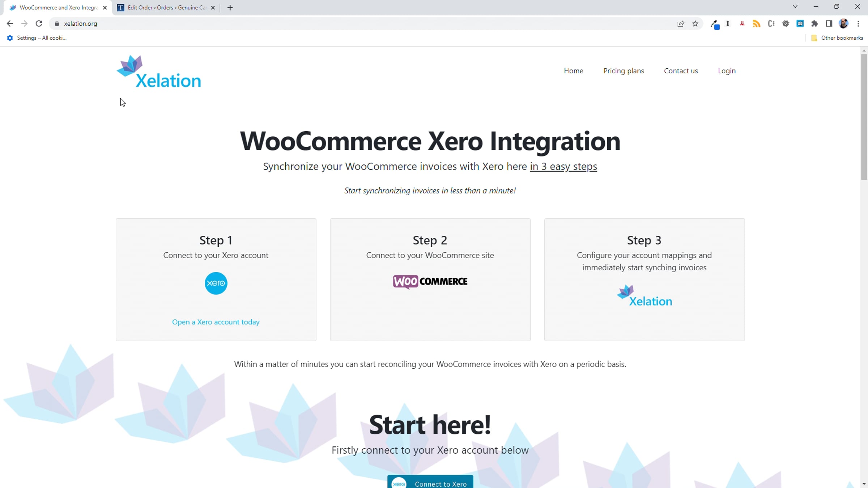Follow the "in 3 easy steps" link
868x488 pixels.
(563, 166)
